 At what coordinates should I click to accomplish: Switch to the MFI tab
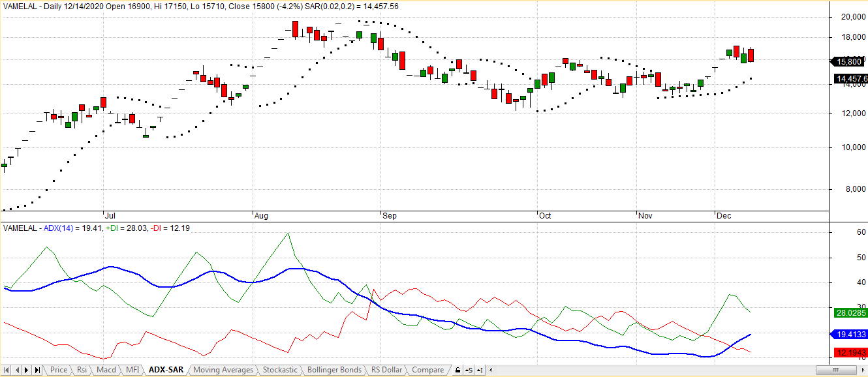pyautogui.click(x=132, y=370)
